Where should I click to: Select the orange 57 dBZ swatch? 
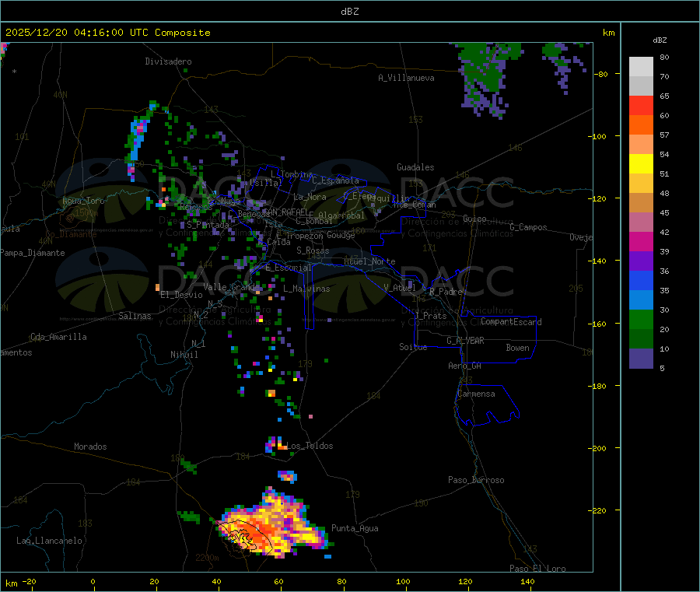[641, 125]
